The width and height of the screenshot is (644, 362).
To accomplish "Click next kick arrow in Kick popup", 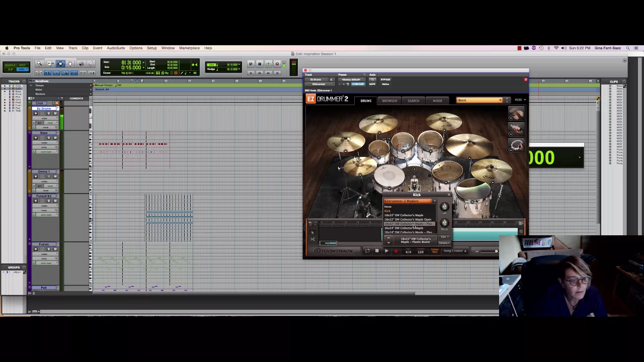I will click(x=388, y=243).
